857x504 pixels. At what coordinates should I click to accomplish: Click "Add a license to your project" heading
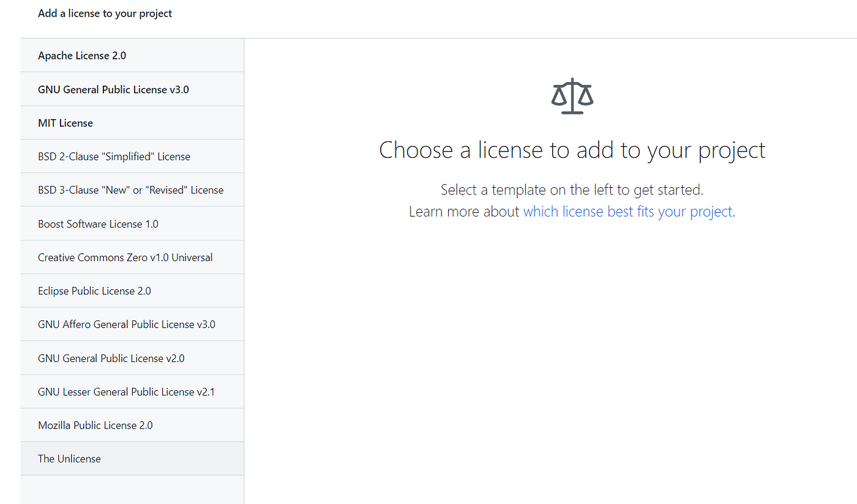tap(105, 13)
